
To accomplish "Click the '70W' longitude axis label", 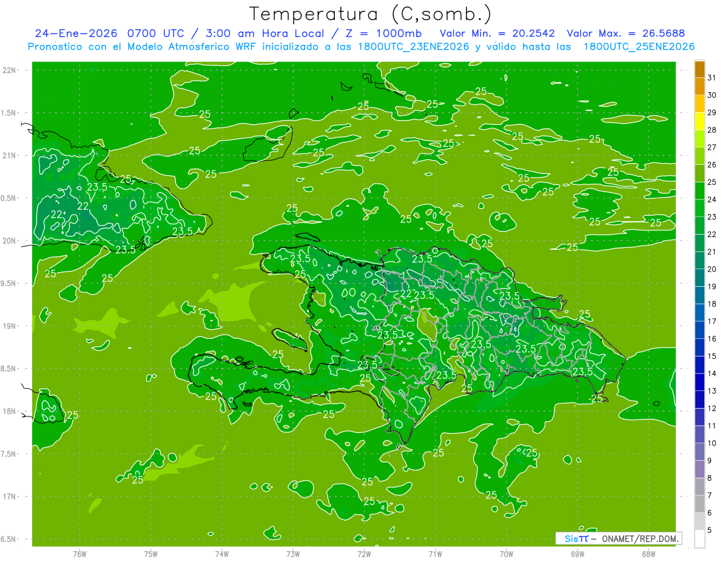I will 507,554.
